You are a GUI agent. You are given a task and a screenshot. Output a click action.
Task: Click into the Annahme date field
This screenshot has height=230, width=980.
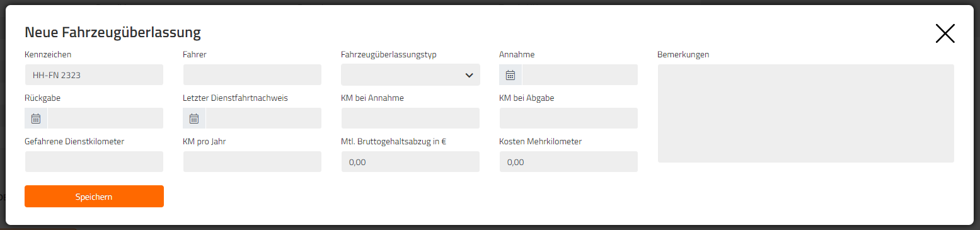pos(580,75)
